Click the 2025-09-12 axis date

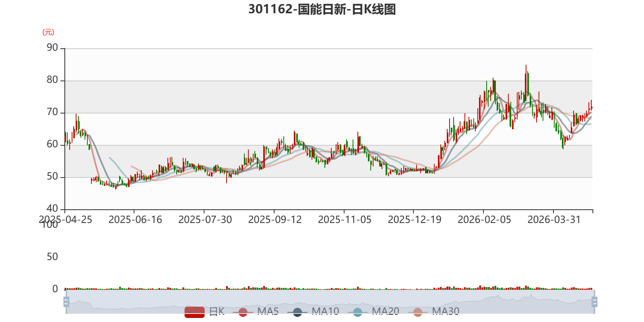coord(275,219)
